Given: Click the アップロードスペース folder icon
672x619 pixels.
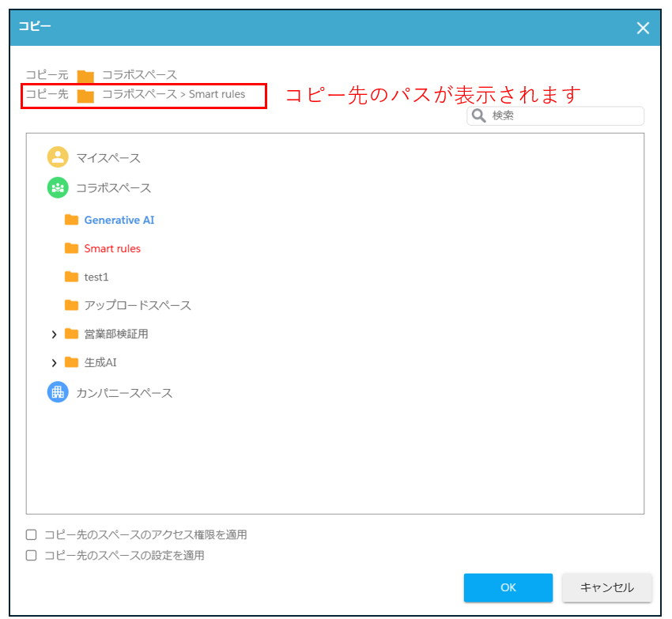Looking at the screenshot, I should (71, 305).
